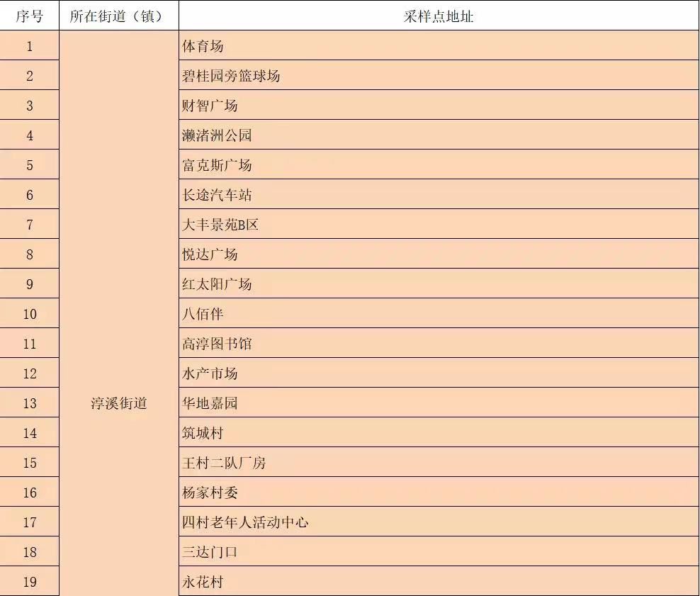
Task: Click row number 5
Action: (30, 164)
